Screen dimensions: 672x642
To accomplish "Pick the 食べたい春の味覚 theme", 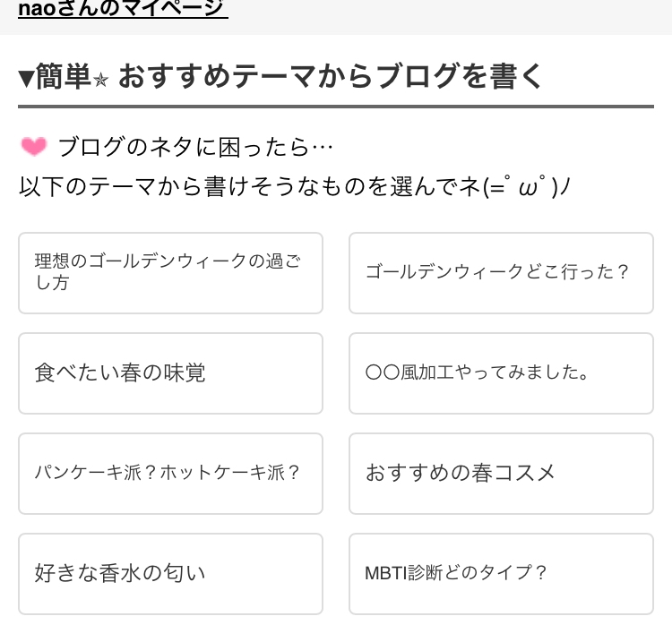I will [x=170, y=372].
